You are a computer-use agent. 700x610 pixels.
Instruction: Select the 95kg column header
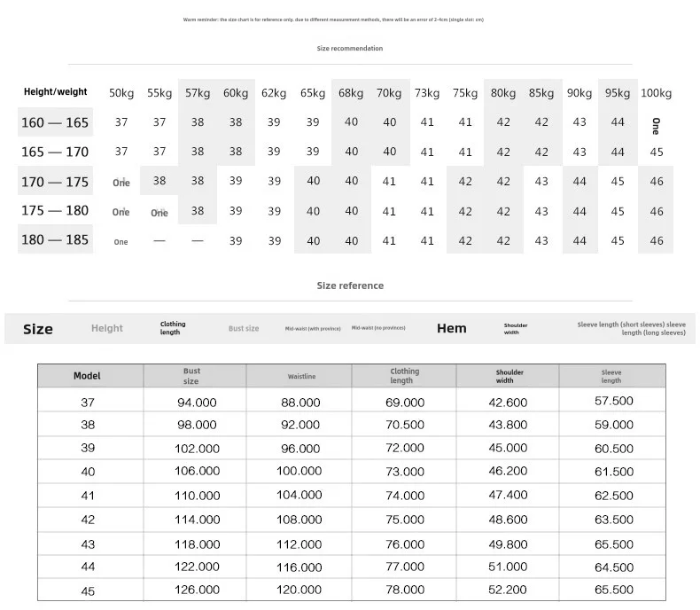point(618,93)
